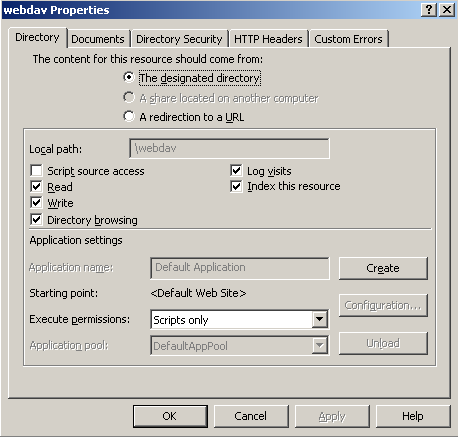Screen dimensions: 458x437
Task: Disable the Write permission checkbox
Action: (36, 203)
